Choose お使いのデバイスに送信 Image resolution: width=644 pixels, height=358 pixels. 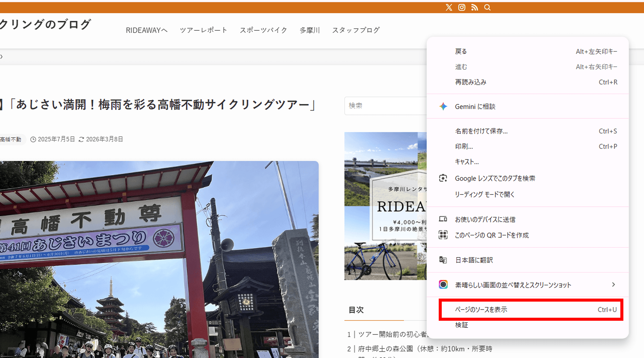(x=528, y=219)
